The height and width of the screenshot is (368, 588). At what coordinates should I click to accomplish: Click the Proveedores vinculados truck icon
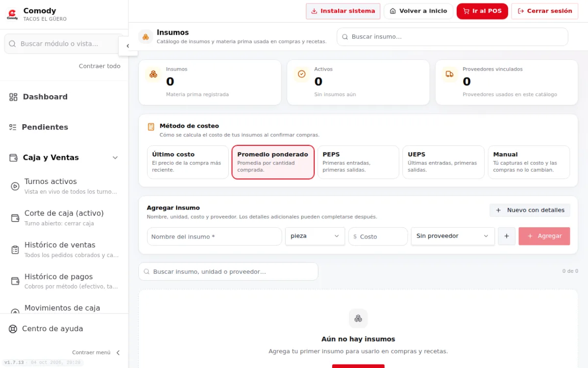[x=449, y=74]
